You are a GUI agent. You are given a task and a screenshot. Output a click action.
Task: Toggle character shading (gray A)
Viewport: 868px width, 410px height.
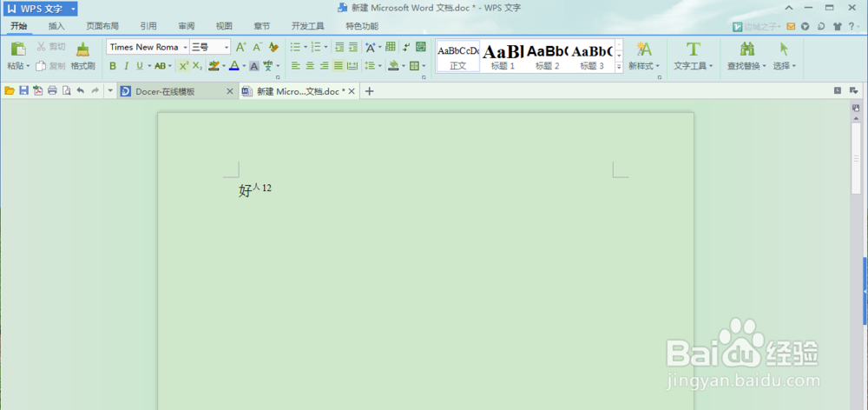click(254, 66)
